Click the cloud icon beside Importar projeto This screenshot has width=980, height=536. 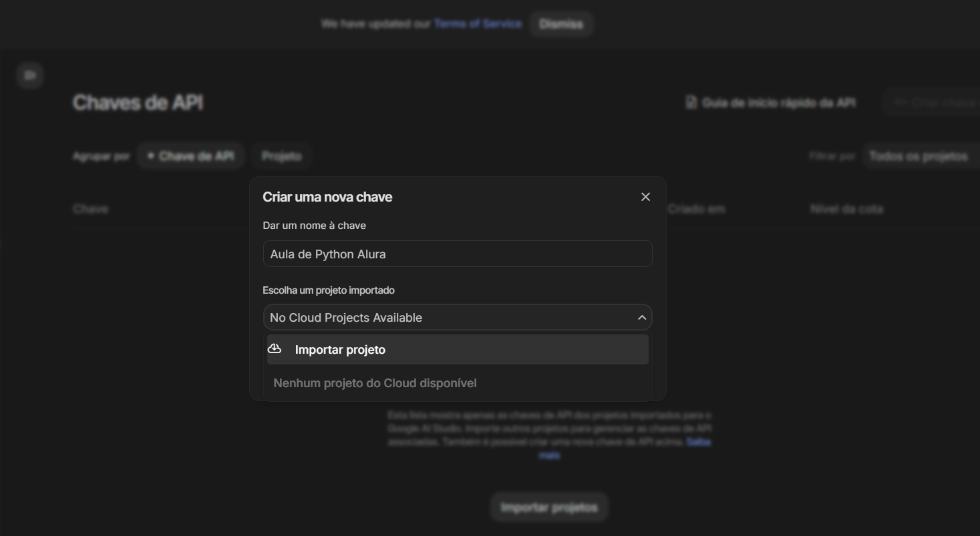tap(275, 349)
